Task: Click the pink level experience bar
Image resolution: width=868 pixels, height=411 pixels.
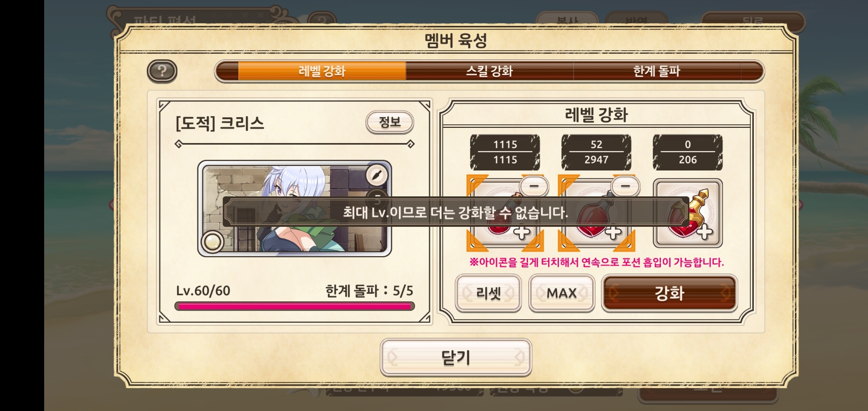Action: tap(294, 306)
